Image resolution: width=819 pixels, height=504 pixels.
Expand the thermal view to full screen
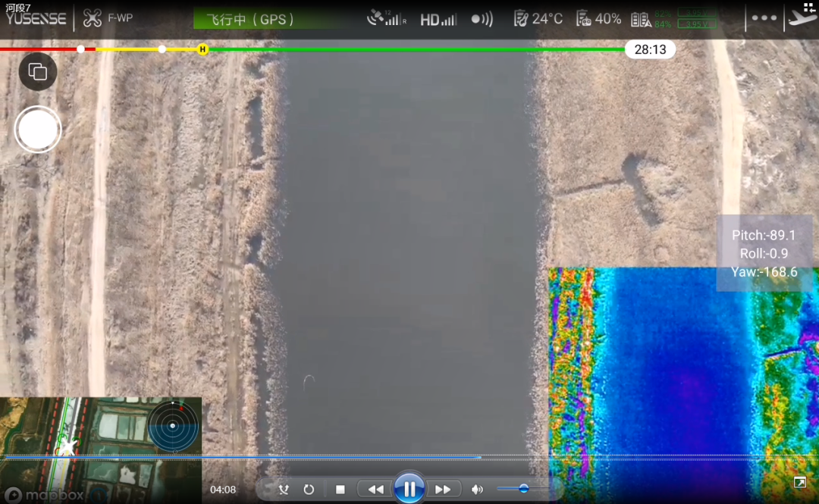pyautogui.click(x=799, y=483)
